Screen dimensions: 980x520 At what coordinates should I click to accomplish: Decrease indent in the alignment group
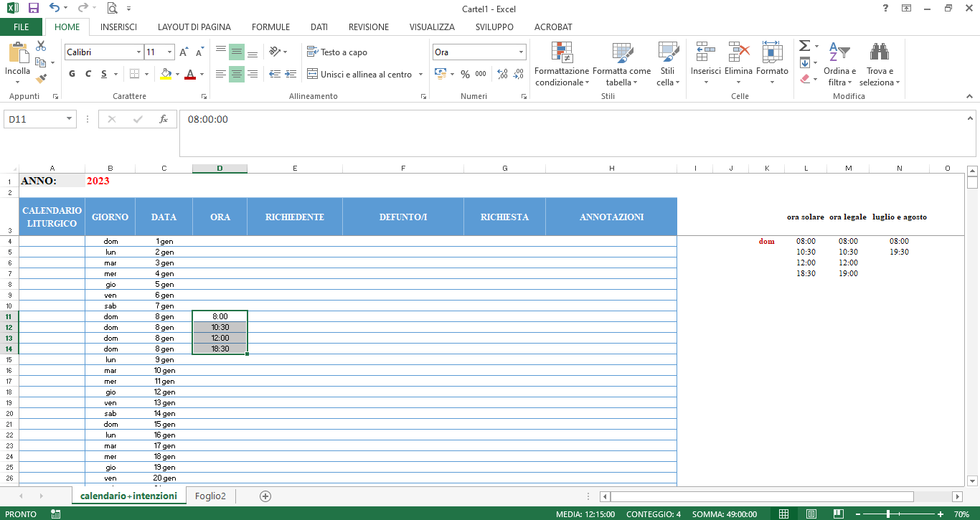(x=275, y=74)
